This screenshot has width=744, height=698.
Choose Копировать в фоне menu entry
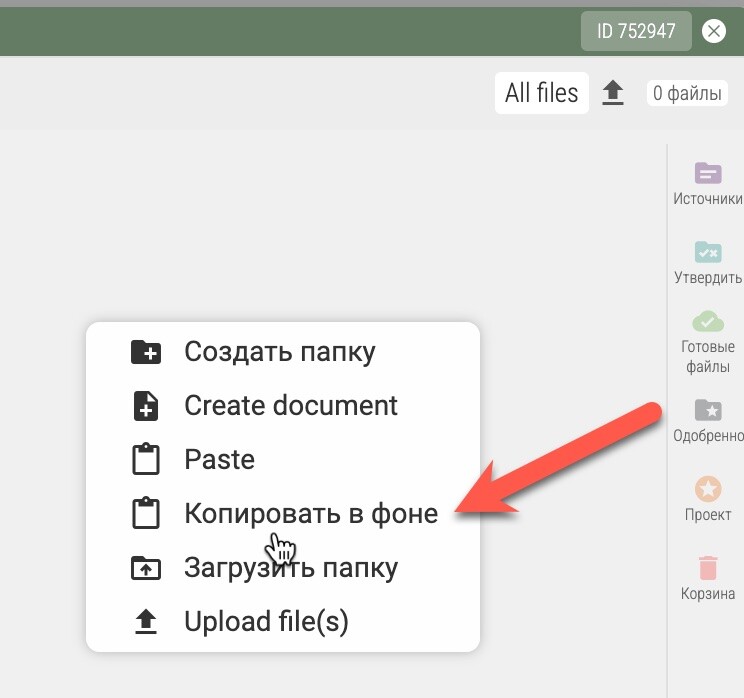[310, 514]
